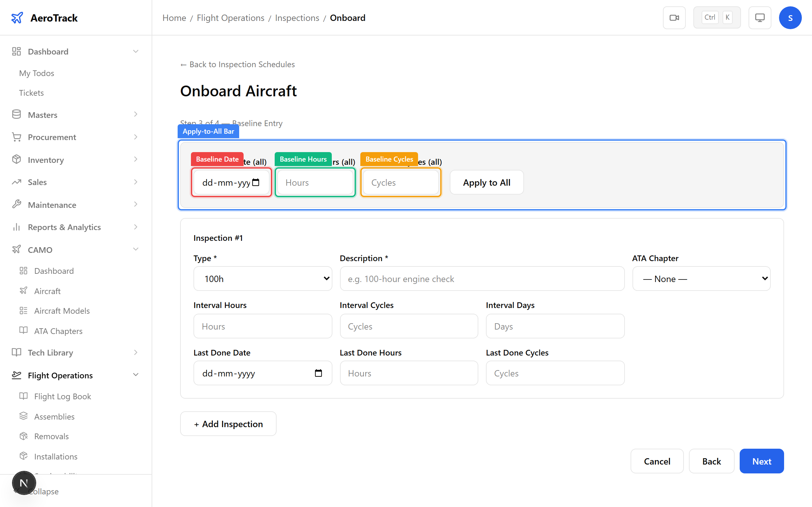This screenshot has height=507, width=812.
Task: Click the screen recording camera icon
Action: tap(674, 17)
